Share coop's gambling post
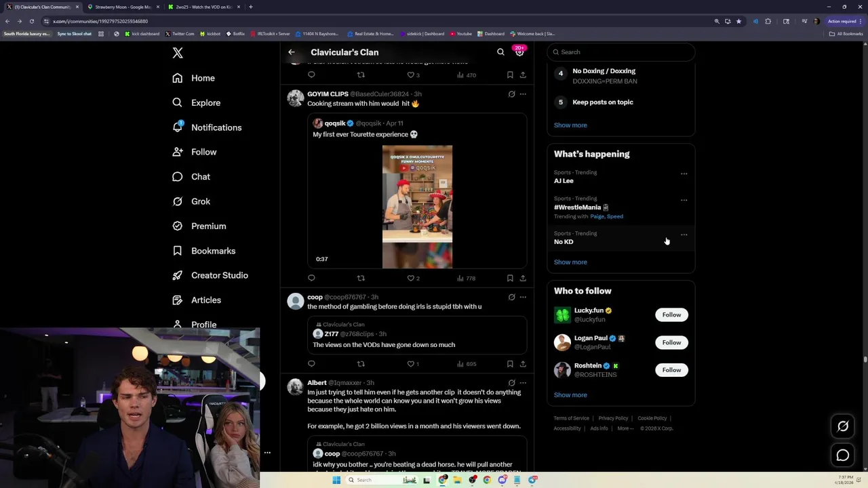This screenshot has width=868, height=488. (523, 364)
